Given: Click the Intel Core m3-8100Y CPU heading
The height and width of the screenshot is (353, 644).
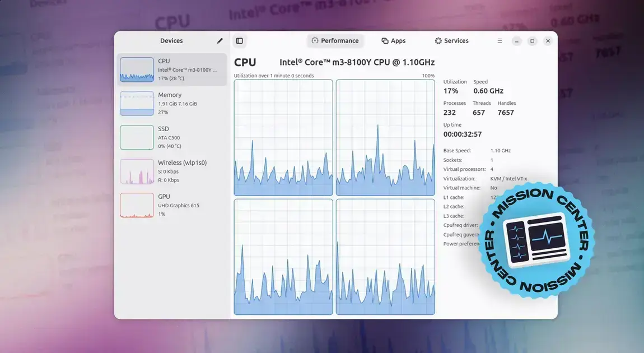Looking at the screenshot, I should (357, 62).
